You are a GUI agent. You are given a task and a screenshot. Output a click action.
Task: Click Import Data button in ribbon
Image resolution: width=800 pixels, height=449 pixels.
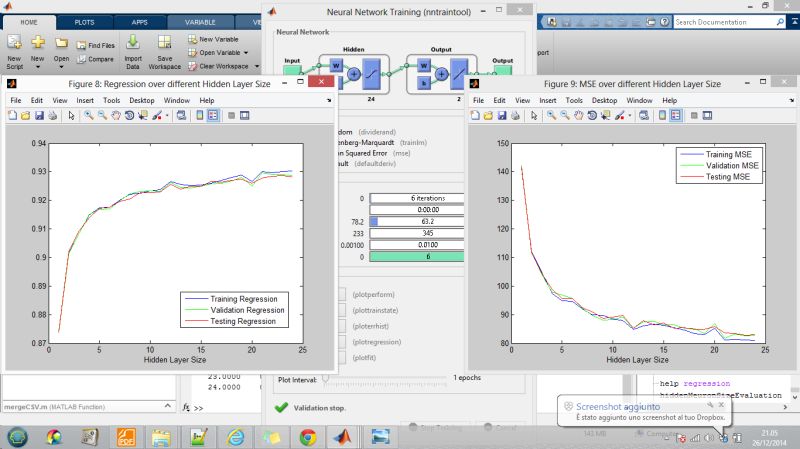pos(133,52)
